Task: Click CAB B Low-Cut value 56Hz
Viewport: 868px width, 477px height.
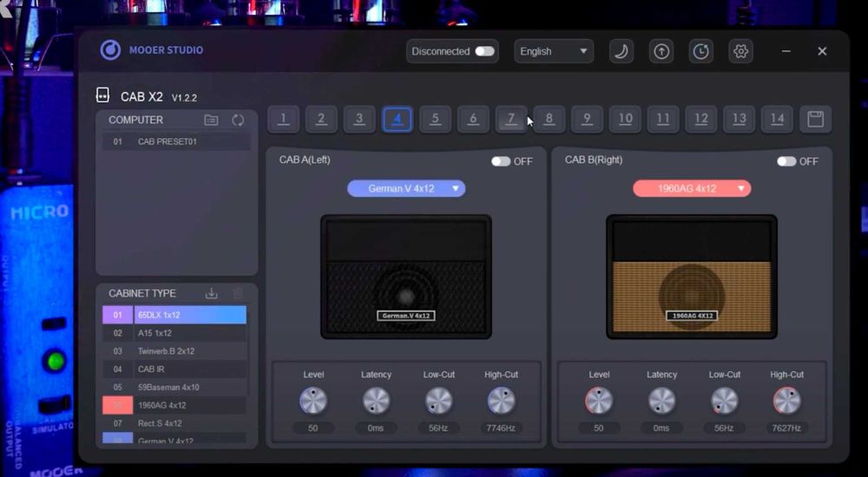Action: pyautogui.click(x=724, y=428)
